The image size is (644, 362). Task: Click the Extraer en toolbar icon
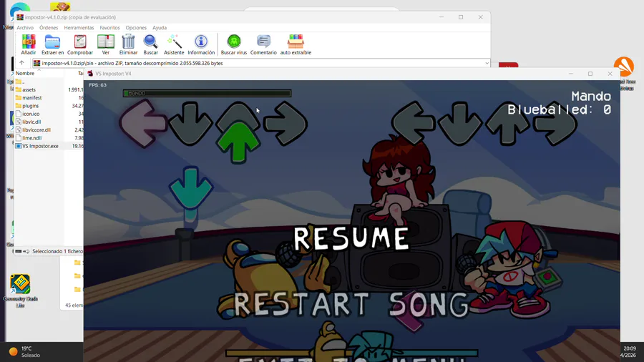point(52,44)
